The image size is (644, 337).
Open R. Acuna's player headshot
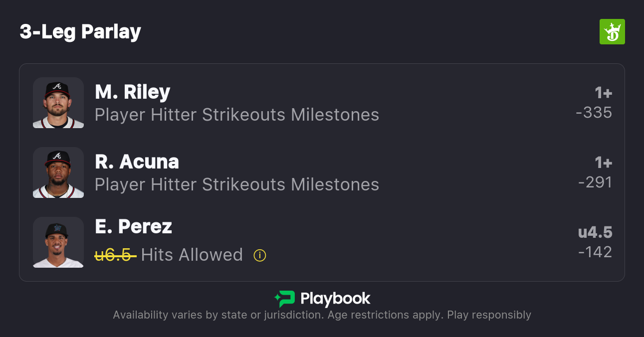(58, 172)
